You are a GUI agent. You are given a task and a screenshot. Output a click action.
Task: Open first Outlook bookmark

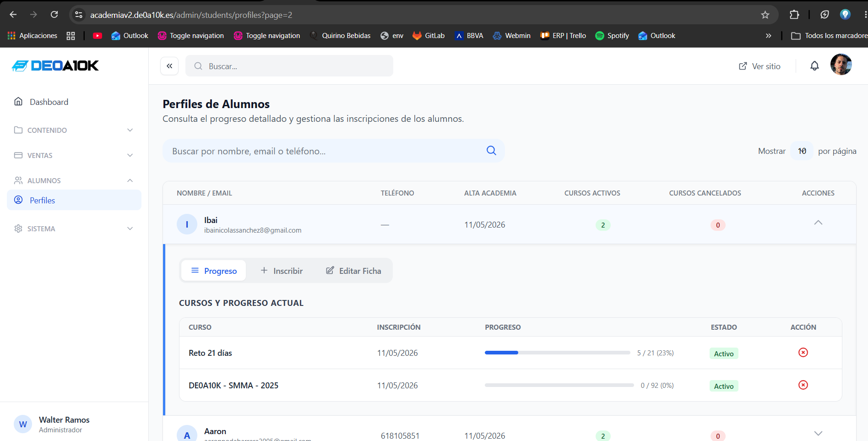coord(130,36)
